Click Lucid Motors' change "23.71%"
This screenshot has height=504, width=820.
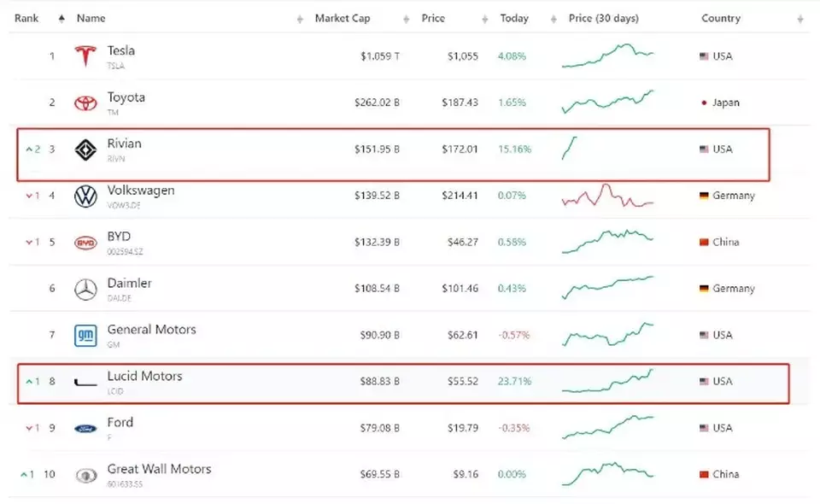[514, 381]
